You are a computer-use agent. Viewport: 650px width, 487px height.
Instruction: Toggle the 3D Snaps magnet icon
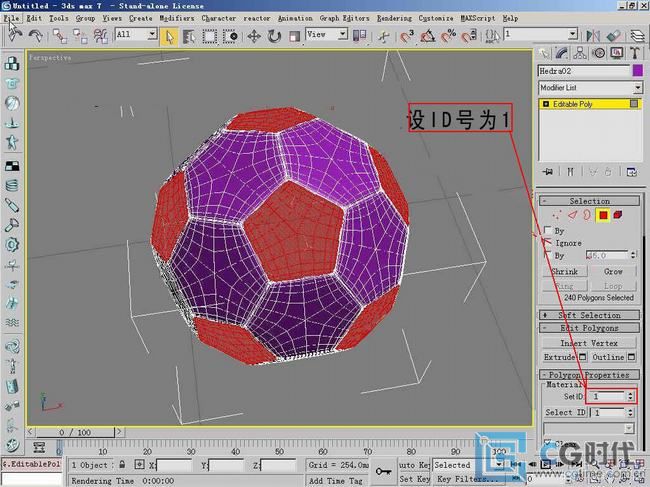pos(407,36)
